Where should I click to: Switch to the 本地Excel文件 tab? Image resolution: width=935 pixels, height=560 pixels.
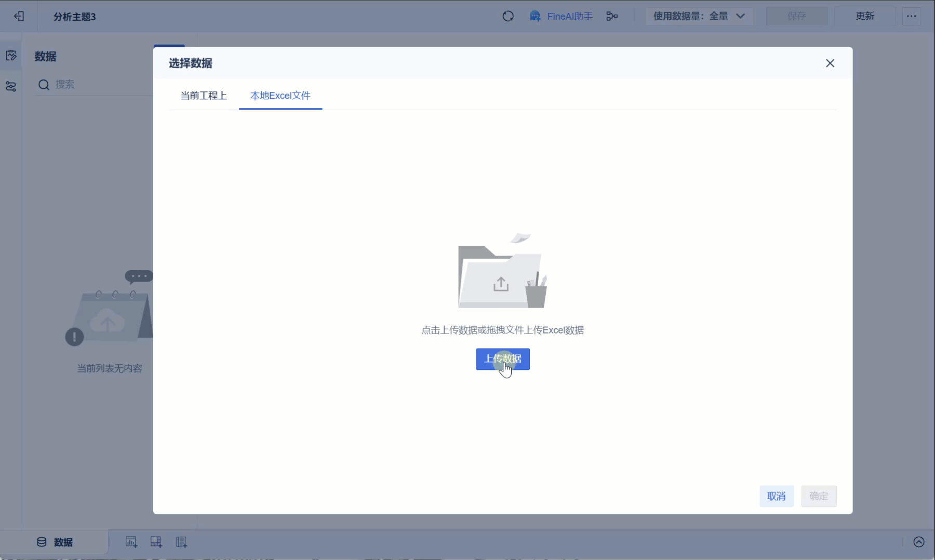click(280, 96)
